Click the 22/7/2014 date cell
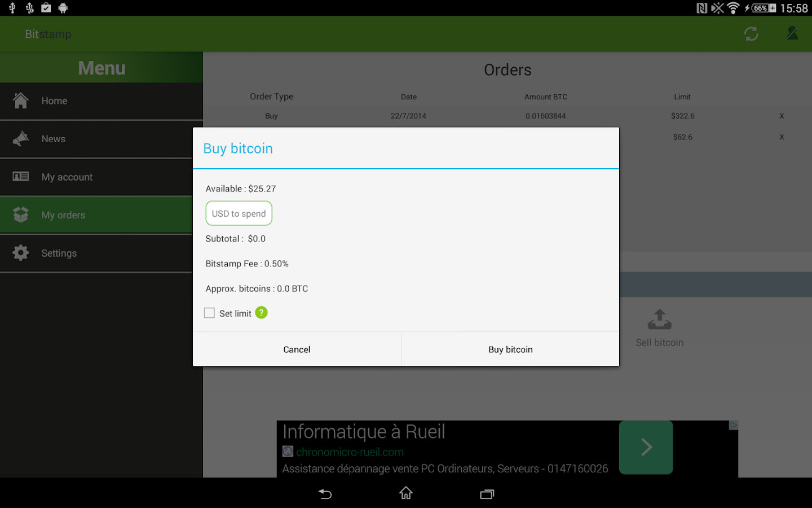The image size is (812, 508). point(409,116)
